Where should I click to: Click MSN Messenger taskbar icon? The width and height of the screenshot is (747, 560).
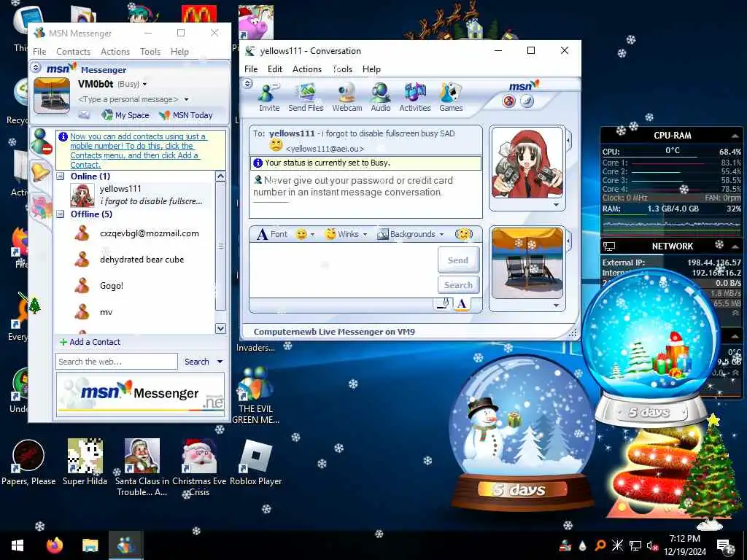pos(125,545)
